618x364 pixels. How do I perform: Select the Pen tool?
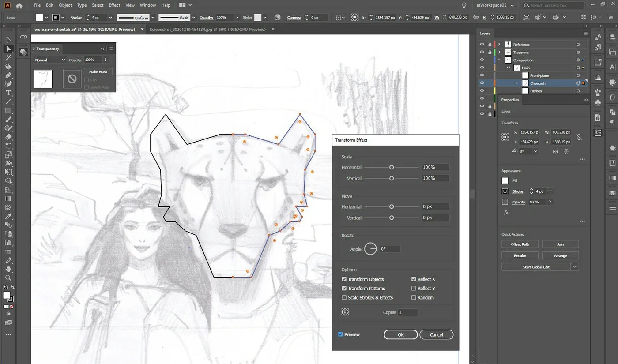(8, 75)
